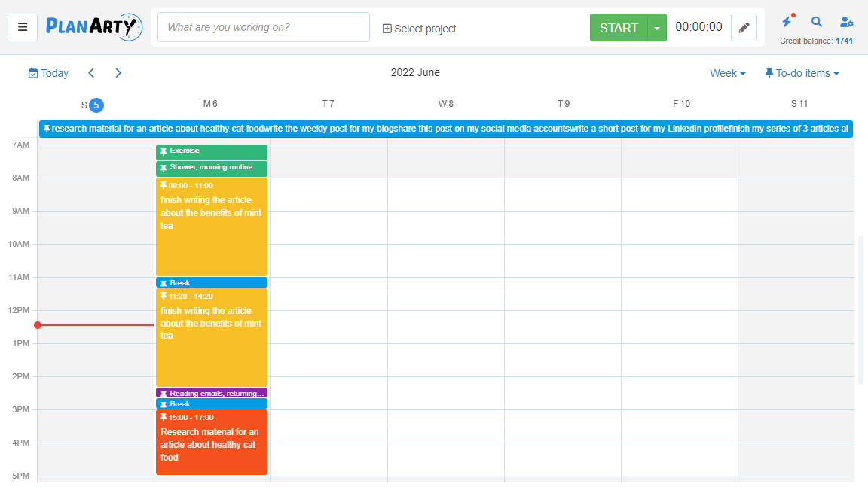Open the 15:00 - 17:00 cat food event
868x487 pixels.
click(x=212, y=443)
